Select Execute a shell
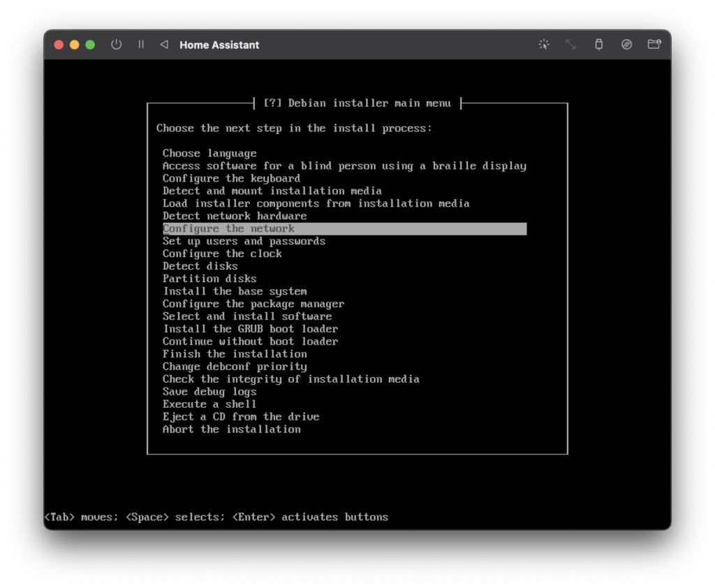715x588 pixels. click(x=344, y=404)
